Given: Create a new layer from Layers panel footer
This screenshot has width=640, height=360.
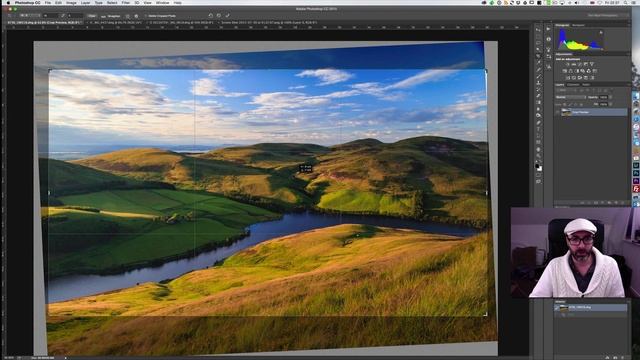Looking at the screenshot, I should coord(616,202).
